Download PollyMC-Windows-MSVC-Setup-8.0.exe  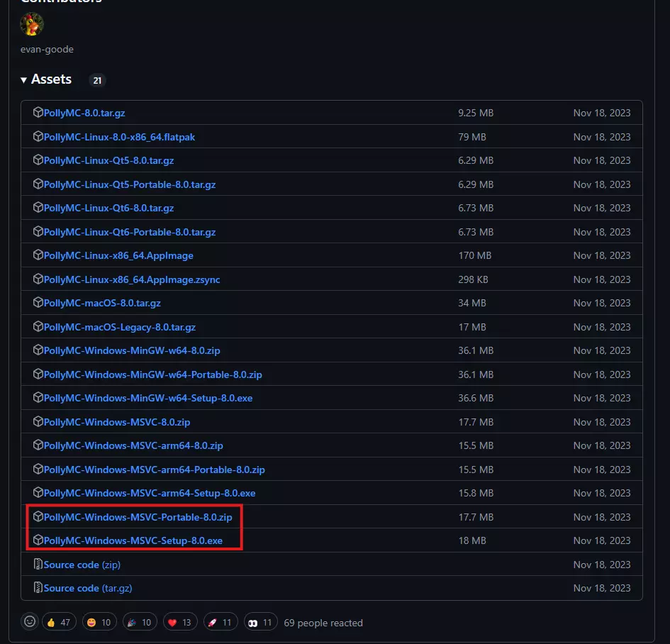coord(133,540)
